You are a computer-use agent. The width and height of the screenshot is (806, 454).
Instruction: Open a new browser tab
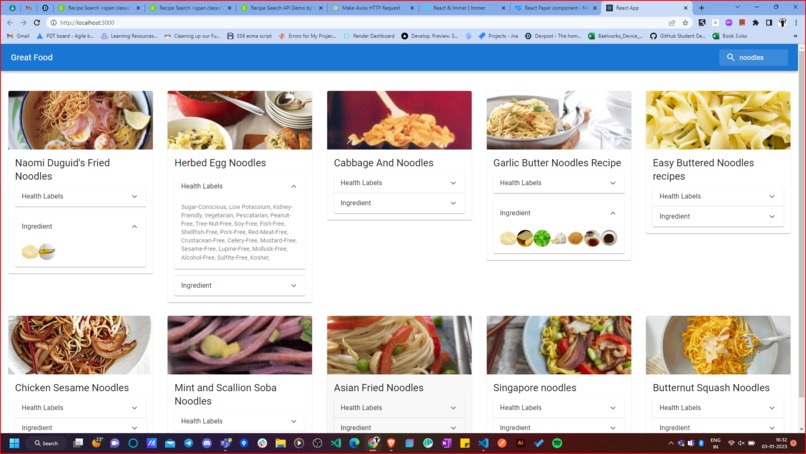pyautogui.click(x=701, y=8)
